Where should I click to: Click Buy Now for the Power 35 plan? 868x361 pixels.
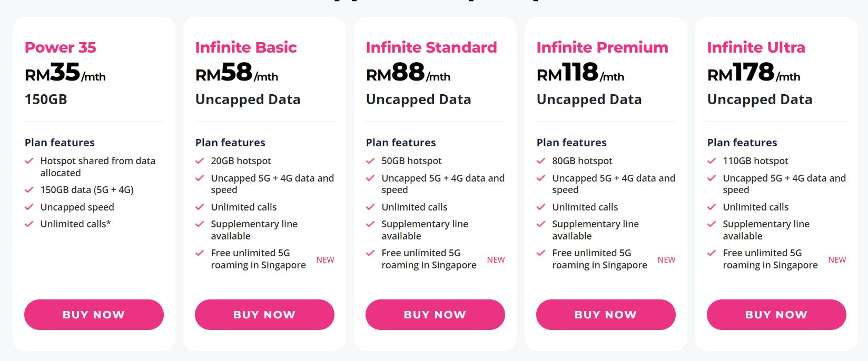[x=94, y=315]
